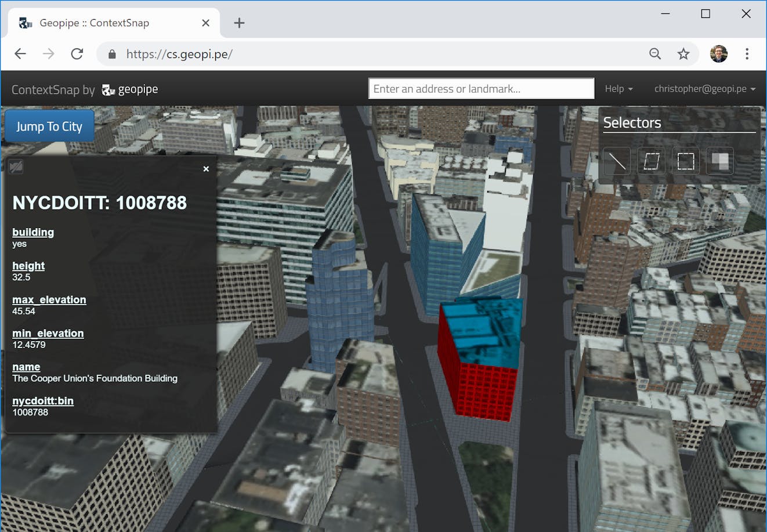Select the Geopipe :: ContextSnap tab
The height and width of the screenshot is (532, 767).
coord(114,23)
